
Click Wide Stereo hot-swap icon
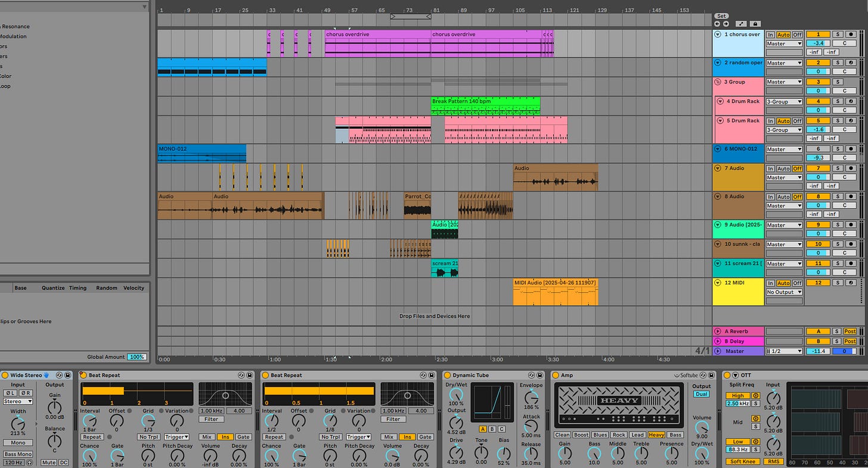(60, 375)
